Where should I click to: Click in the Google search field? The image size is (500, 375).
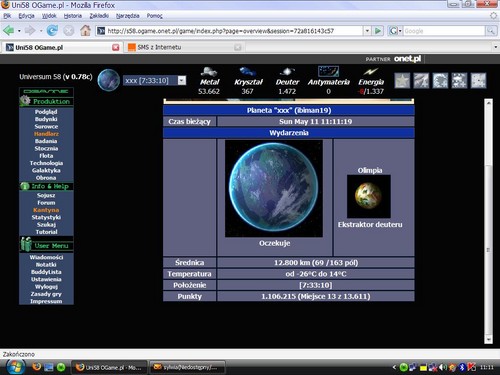pos(444,31)
